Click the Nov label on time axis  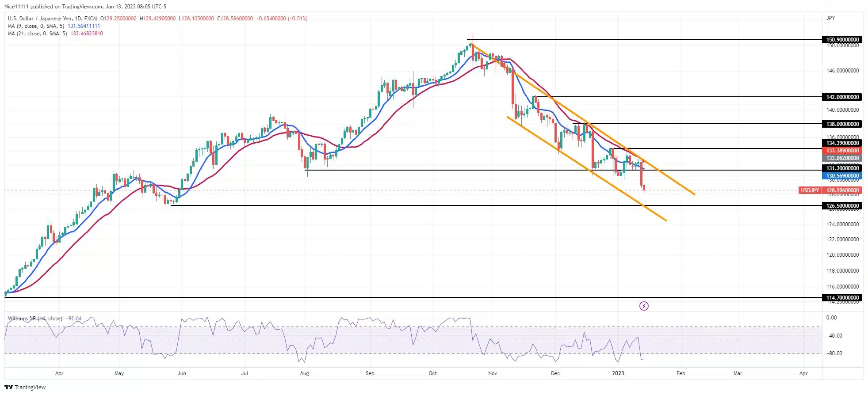click(493, 373)
